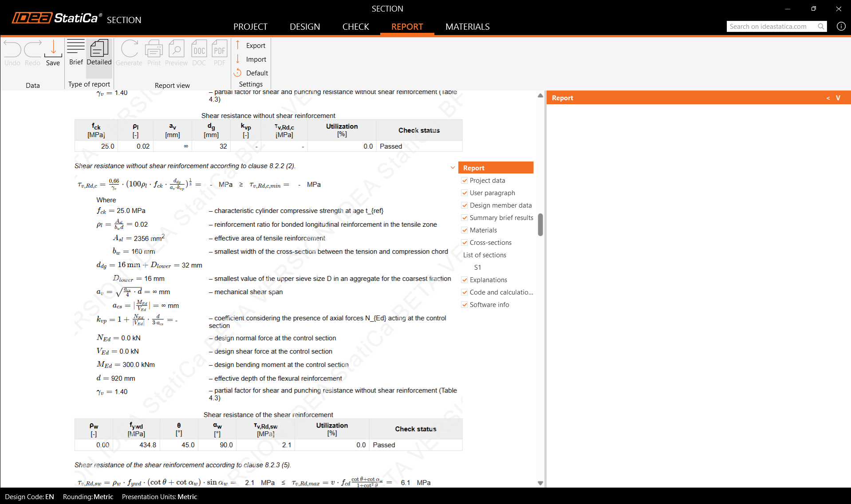The image size is (851, 504).
Task: Click the Export settings icon
Action: coord(238,45)
